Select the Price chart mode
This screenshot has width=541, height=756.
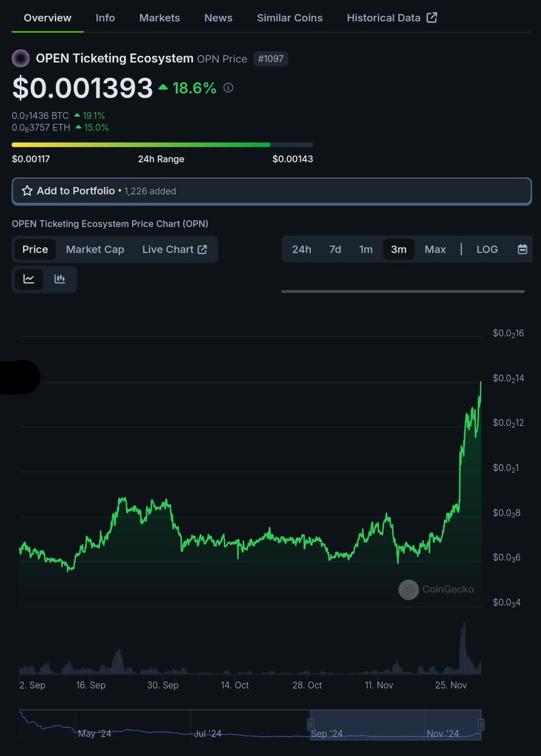tap(35, 249)
